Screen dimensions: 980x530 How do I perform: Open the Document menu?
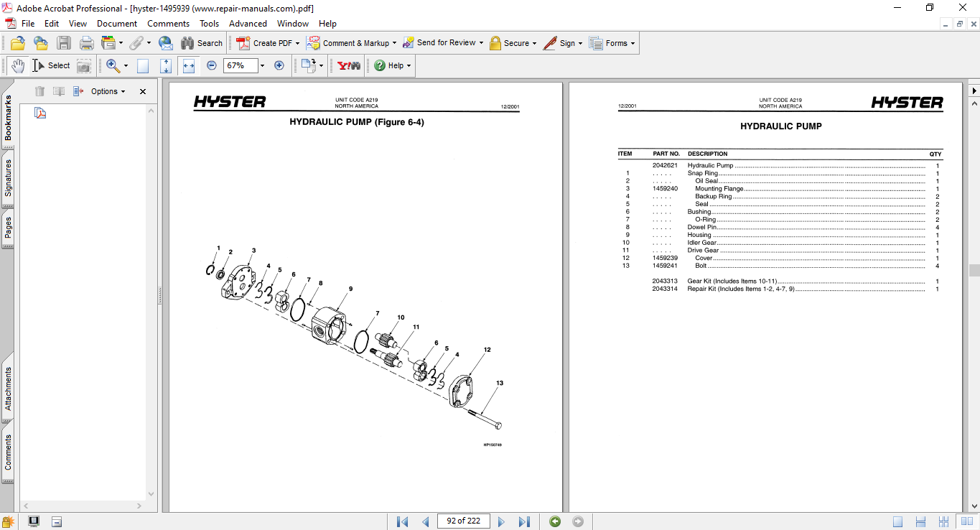click(x=117, y=24)
